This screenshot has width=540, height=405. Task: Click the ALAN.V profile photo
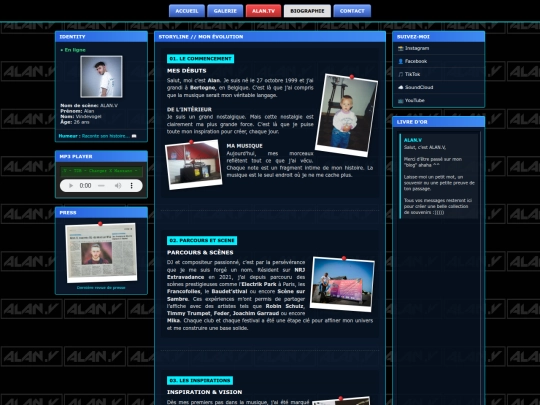click(x=101, y=77)
